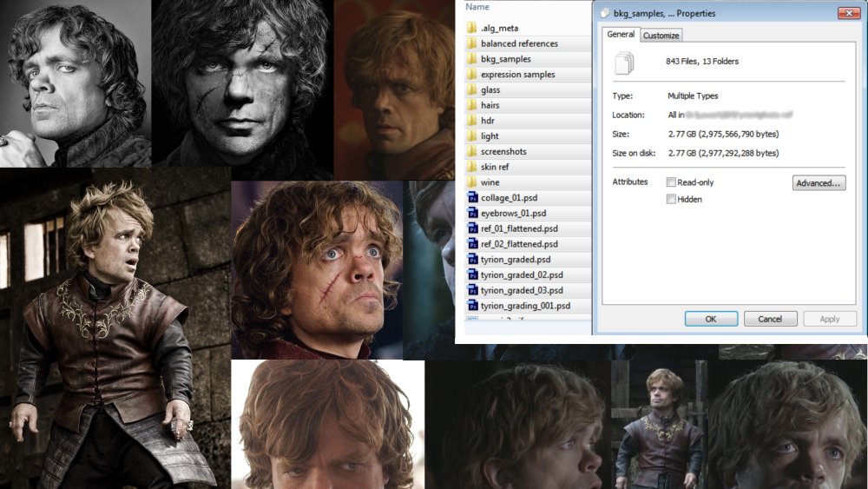Select the tyrion_graded_03.psd file icon
Image resolution: width=868 pixels, height=489 pixels.
[473, 290]
